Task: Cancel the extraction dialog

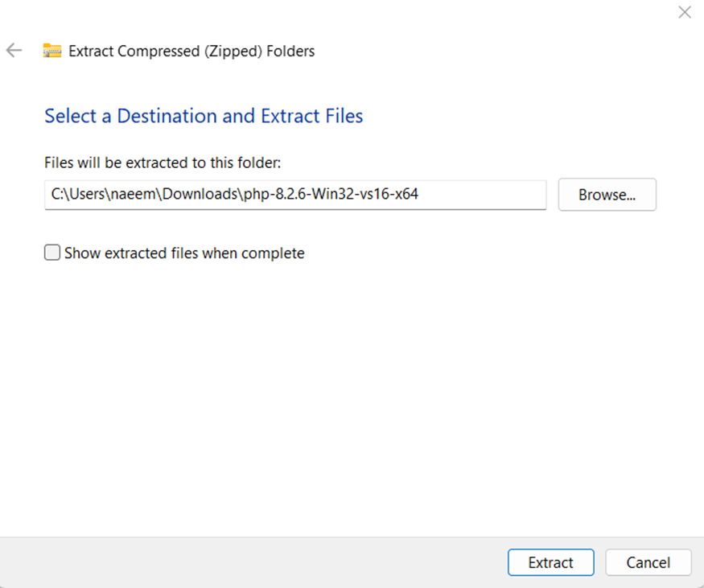Action: 648,562
